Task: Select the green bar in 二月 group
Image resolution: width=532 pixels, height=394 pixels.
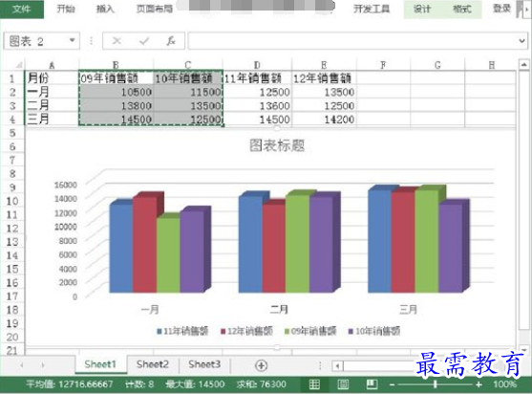Action: (297, 244)
